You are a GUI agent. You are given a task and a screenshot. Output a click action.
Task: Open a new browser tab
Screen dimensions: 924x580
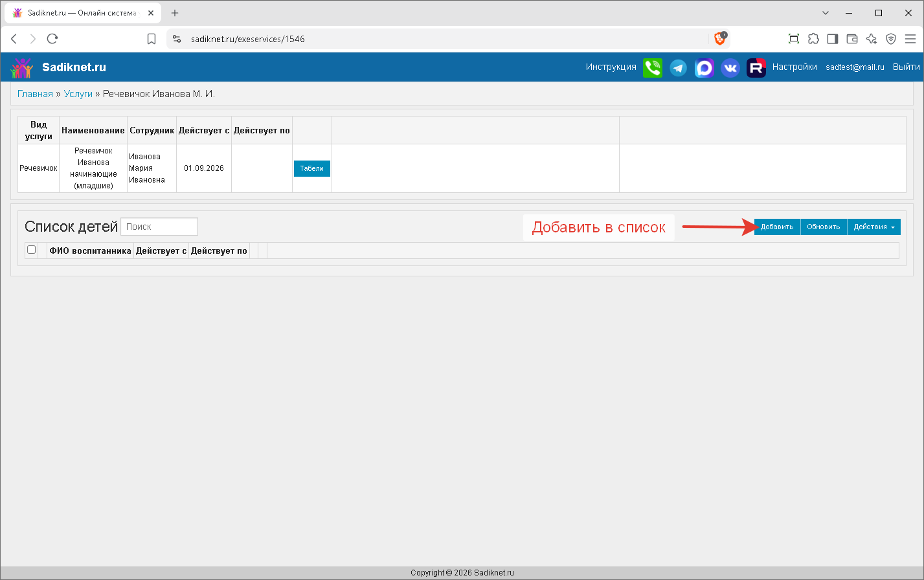coord(175,13)
